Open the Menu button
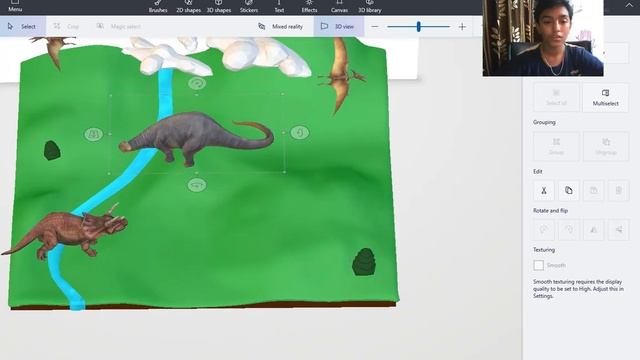Viewport: 640px width, 360px height. pyautogui.click(x=15, y=6)
